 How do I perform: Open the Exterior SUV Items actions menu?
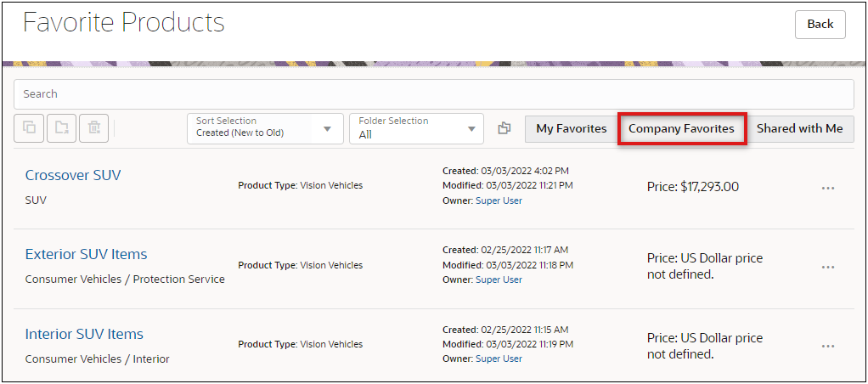pos(828,267)
